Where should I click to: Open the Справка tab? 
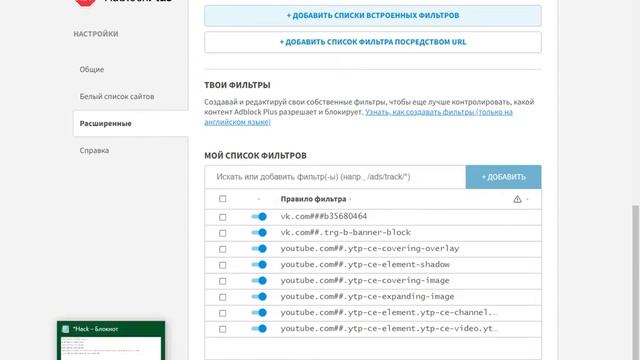pyautogui.click(x=94, y=150)
